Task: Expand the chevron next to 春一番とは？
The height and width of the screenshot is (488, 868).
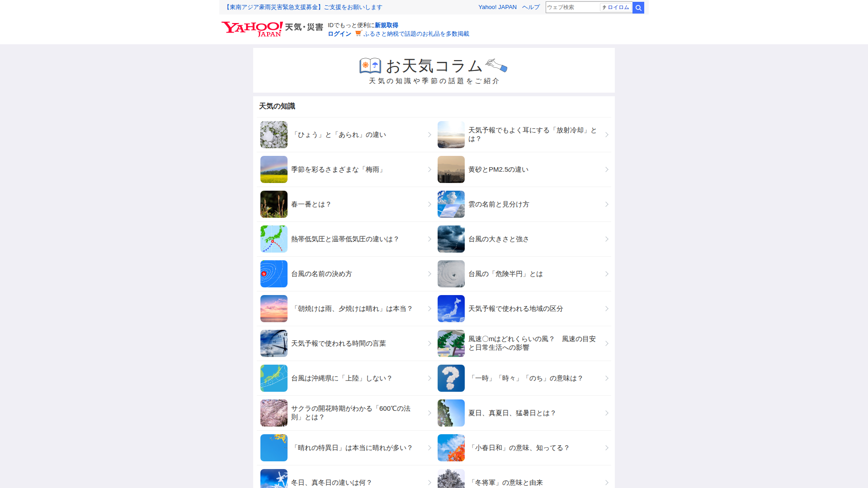Action: click(x=429, y=204)
